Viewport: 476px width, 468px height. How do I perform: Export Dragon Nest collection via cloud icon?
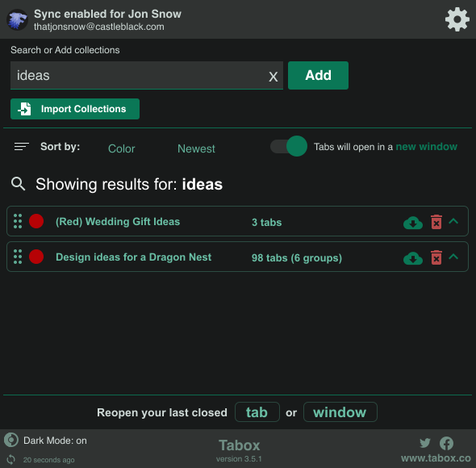click(413, 258)
